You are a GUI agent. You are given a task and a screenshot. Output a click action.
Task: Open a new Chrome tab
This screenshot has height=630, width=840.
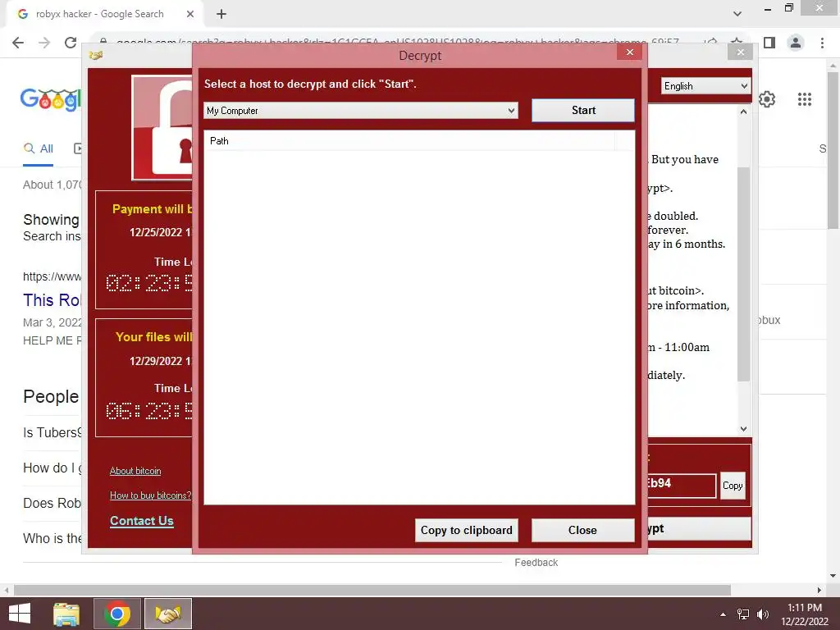(221, 15)
